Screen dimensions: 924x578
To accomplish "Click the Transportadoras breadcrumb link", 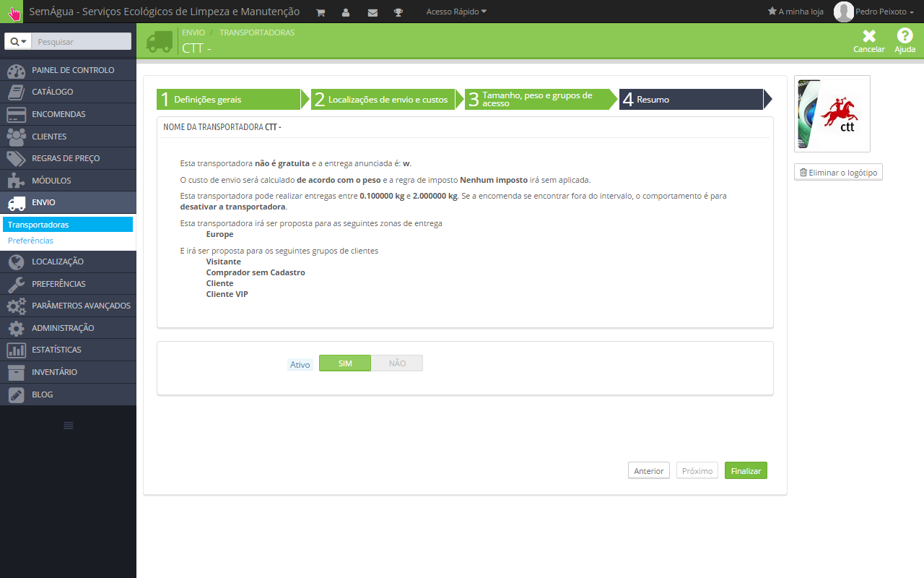I will coord(257,33).
